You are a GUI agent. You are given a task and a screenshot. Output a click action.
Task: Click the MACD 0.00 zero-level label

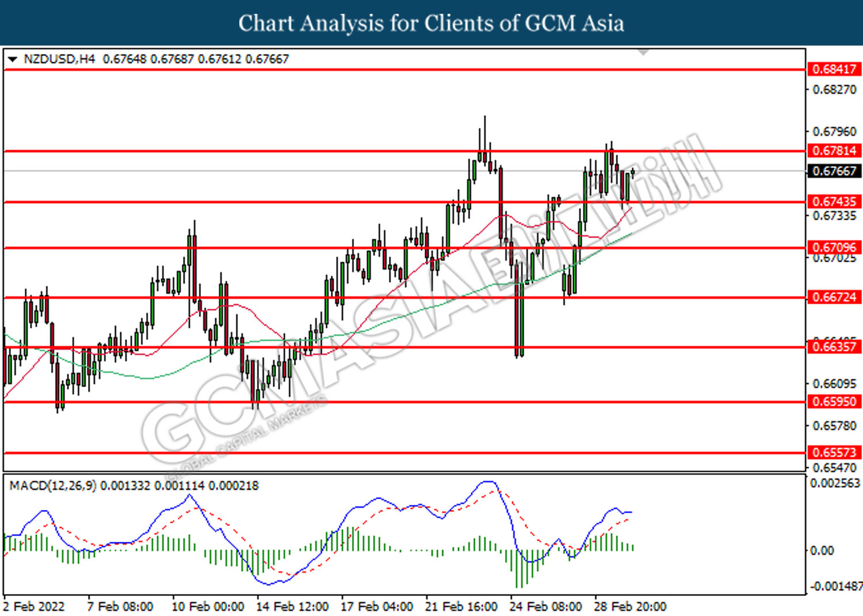tap(822, 551)
